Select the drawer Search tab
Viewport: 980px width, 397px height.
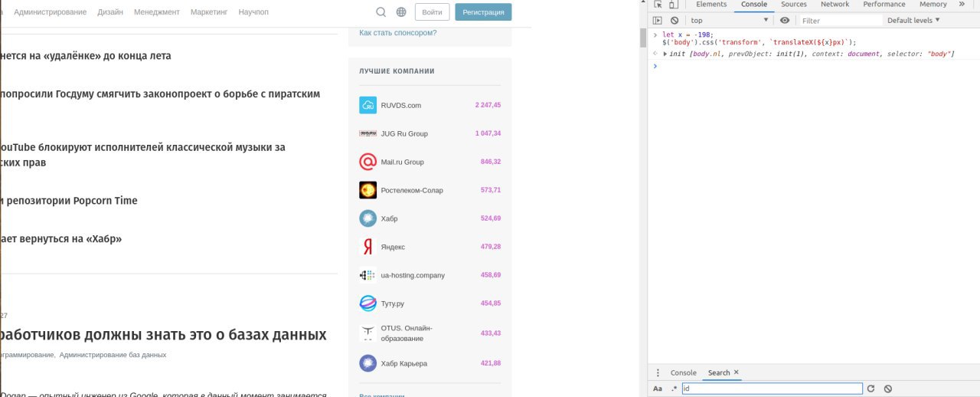[x=719, y=372]
